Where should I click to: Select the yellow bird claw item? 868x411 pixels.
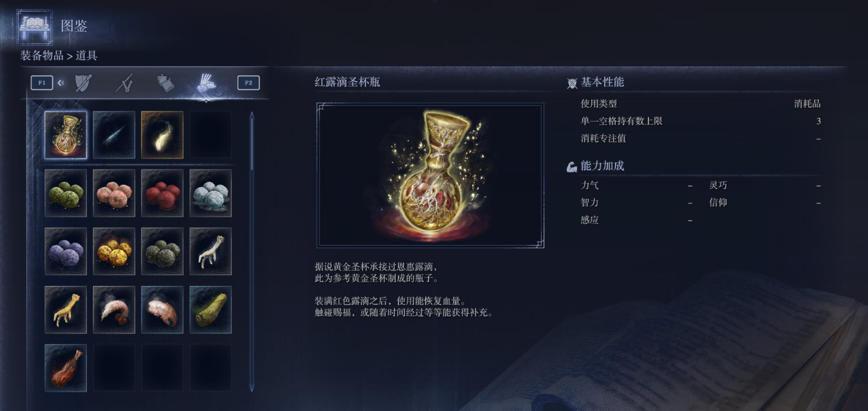66,309
